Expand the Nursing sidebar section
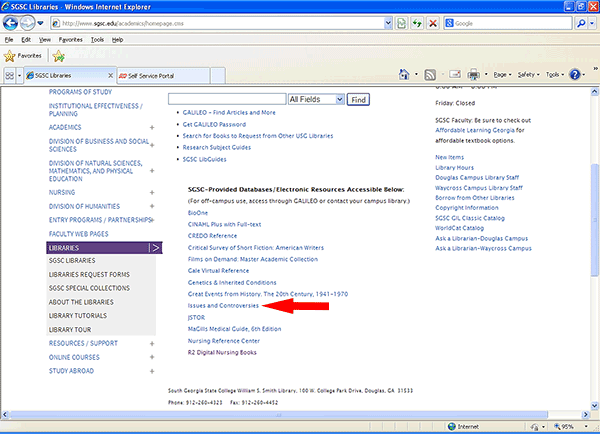600x434 pixels. [152, 192]
